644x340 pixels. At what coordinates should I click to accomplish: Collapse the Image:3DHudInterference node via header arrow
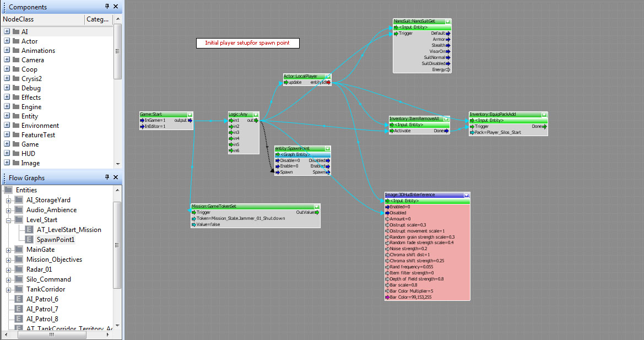[x=467, y=195]
